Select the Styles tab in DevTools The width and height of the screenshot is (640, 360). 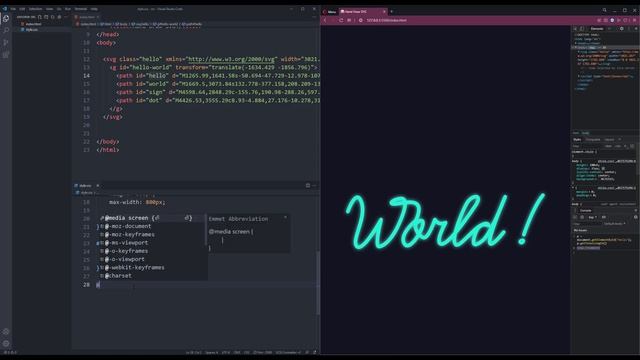577,140
